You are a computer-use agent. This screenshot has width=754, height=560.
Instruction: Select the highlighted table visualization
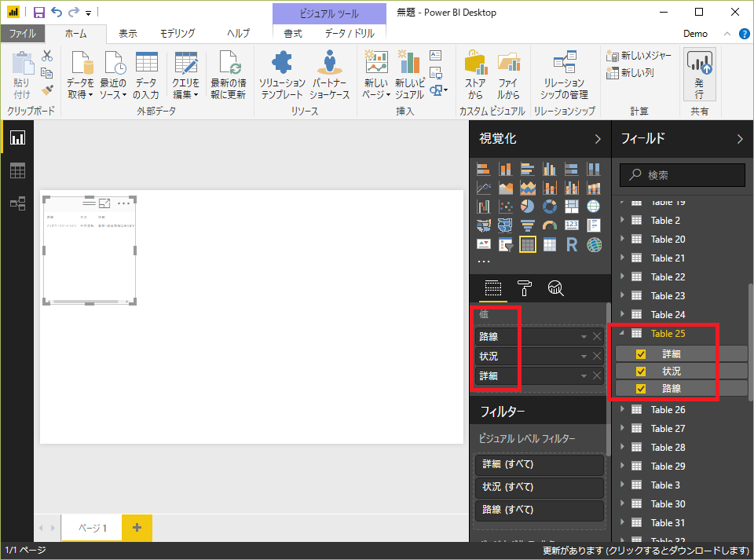click(x=528, y=245)
